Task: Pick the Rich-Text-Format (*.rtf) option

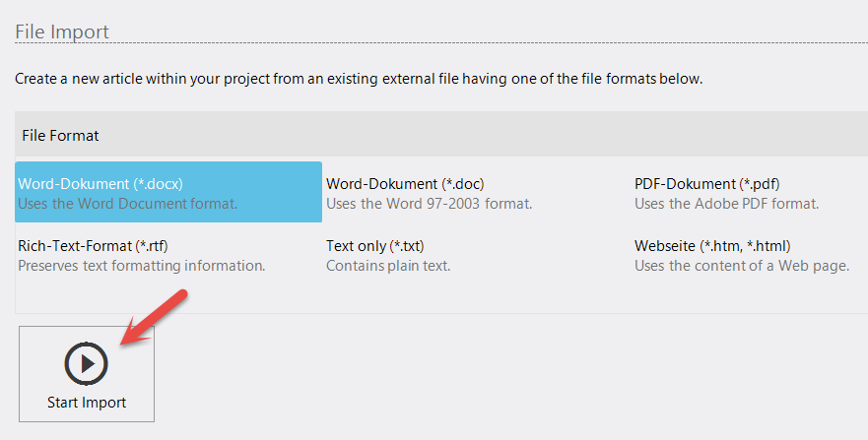Action: pos(100,246)
